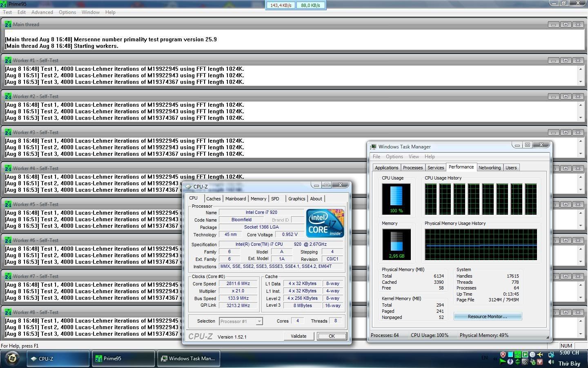Switch to the Mainboard tab in CPU-Z

point(236,199)
